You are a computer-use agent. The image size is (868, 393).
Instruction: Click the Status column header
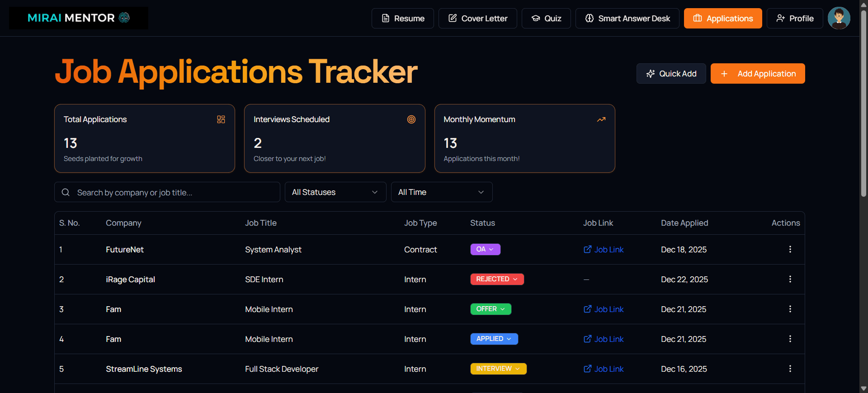coord(482,223)
